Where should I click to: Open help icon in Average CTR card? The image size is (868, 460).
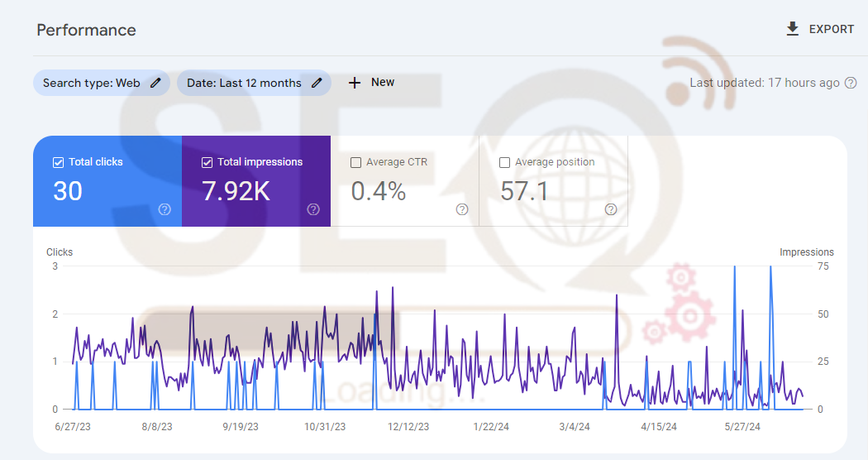[x=462, y=209]
